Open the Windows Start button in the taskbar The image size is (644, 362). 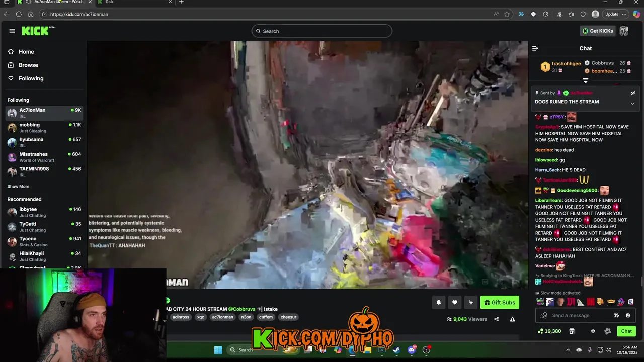pos(218,350)
